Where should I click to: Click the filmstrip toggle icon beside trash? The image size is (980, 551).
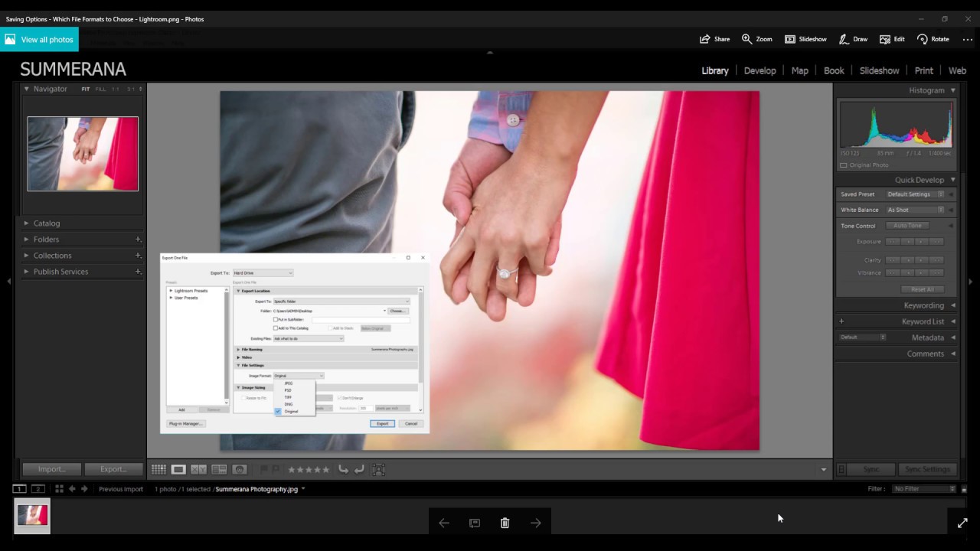tap(475, 523)
